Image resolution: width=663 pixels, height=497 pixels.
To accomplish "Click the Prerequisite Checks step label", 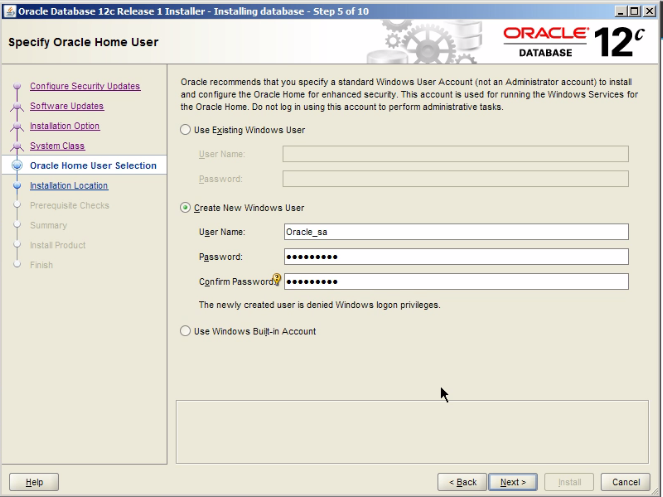I will tap(69, 205).
